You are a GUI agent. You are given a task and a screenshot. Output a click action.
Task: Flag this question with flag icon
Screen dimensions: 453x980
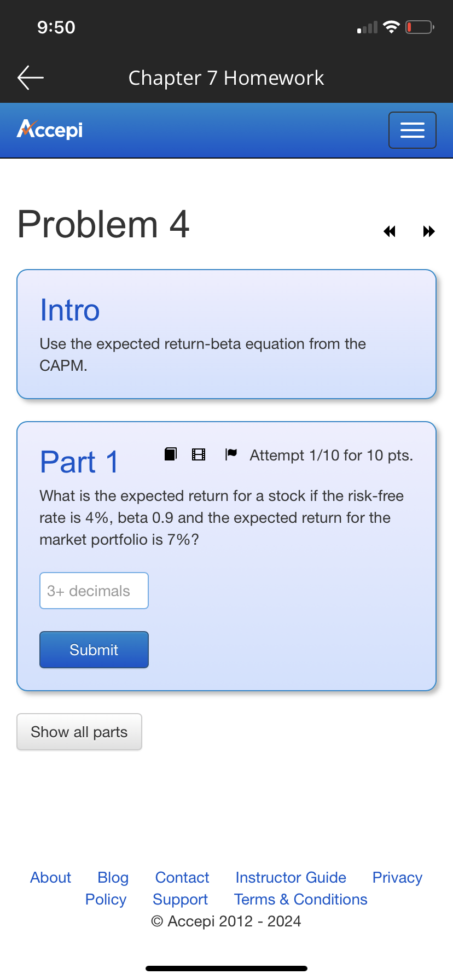[x=231, y=454]
